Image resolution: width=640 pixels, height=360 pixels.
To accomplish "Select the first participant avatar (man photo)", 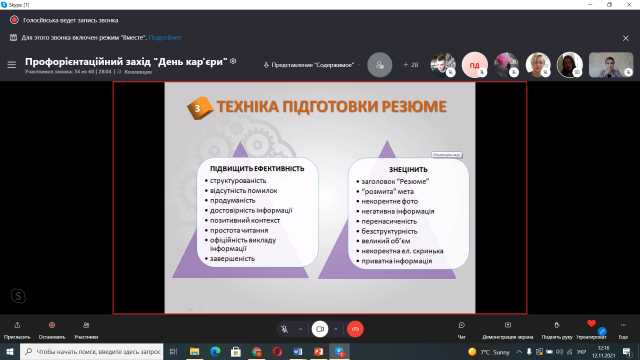I will [443, 65].
